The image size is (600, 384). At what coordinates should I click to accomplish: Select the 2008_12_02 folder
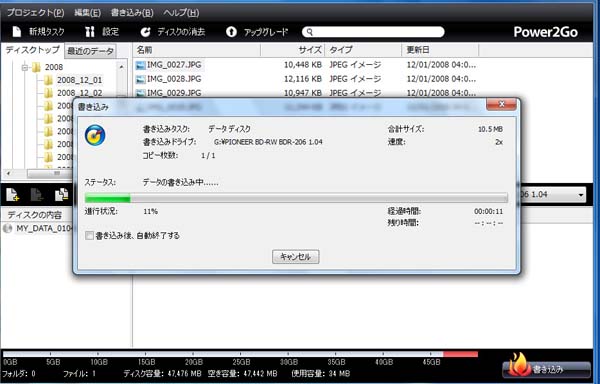tap(80, 93)
